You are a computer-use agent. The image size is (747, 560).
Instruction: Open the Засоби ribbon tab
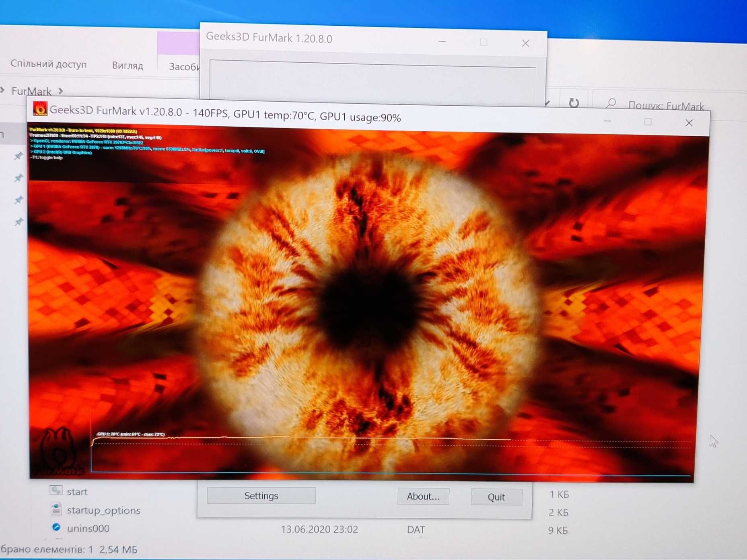coord(184,67)
